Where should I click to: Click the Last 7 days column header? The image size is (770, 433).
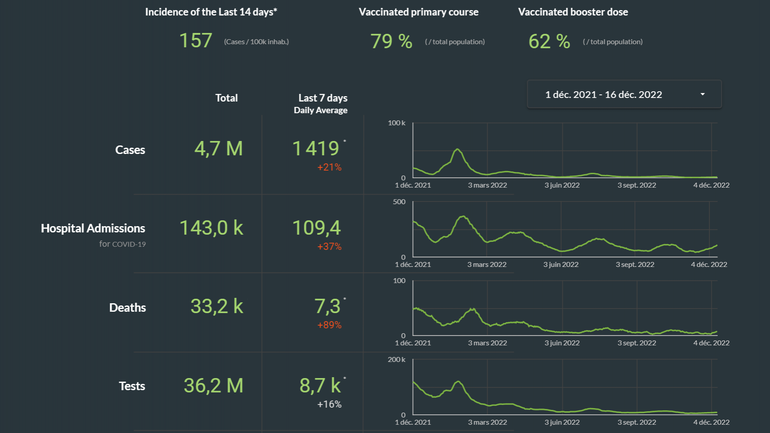(x=322, y=98)
